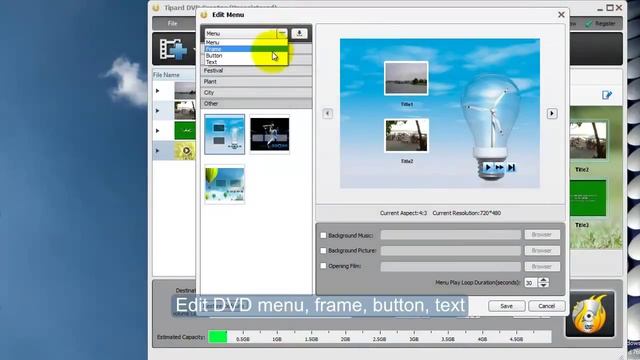Select the dark dancer menu template thumbnail
Image resolution: width=640 pixels, height=360 pixels.
[269, 134]
